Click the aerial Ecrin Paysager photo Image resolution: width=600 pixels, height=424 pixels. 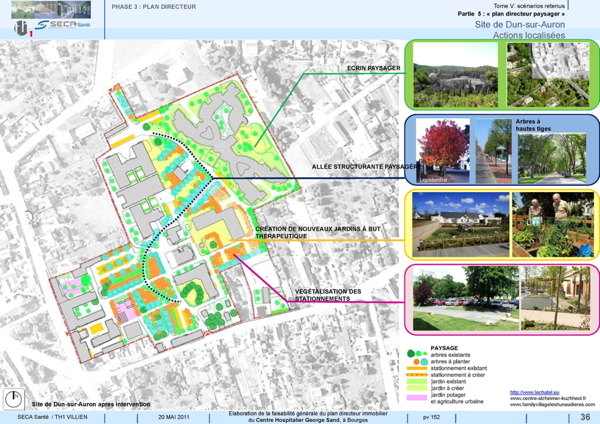pos(454,74)
